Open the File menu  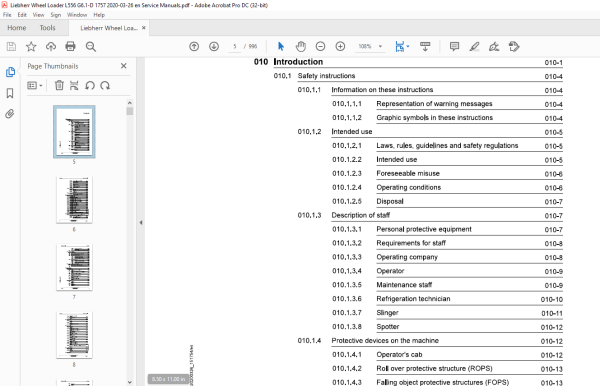click(x=7, y=15)
